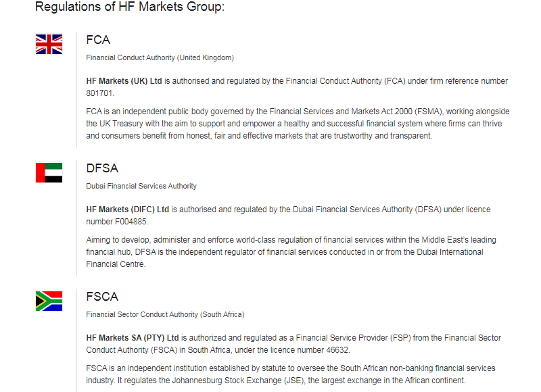Image resolution: width=541 pixels, height=392 pixels.
Task: Click Dubai Financial Services Authority subtitle
Action: tap(141, 186)
